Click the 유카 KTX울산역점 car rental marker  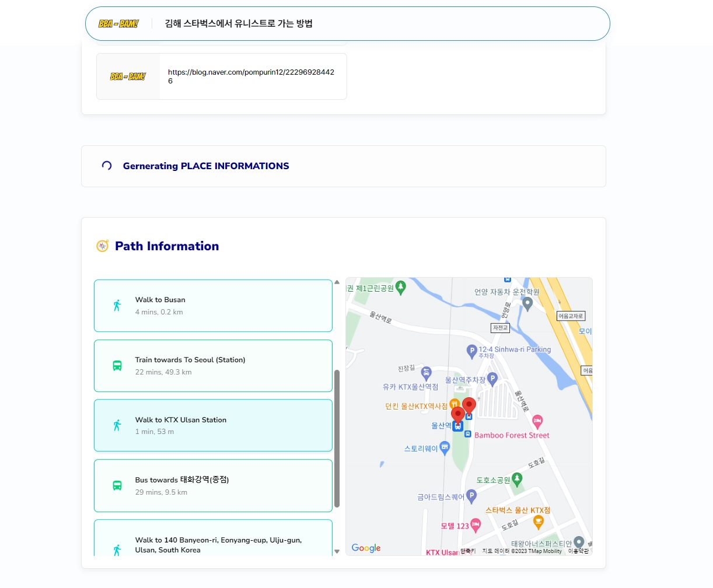click(427, 373)
